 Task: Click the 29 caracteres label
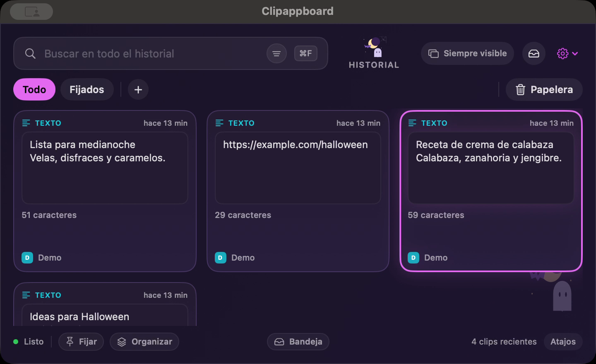coord(243,215)
